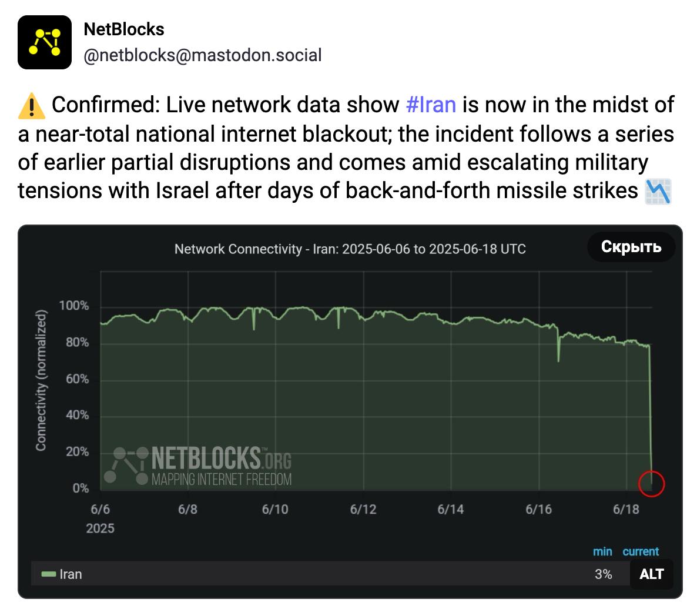This screenshot has width=697, height=616.
Task: Click the warning sign emoji
Action: click(x=32, y=106)
